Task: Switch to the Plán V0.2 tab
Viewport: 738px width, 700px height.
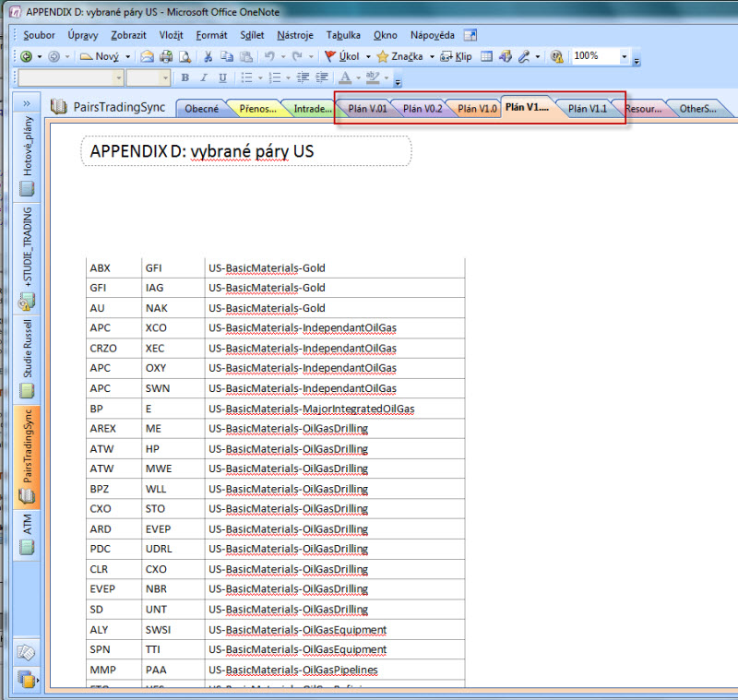Action: pyautogui.click(x=423, y=109)
